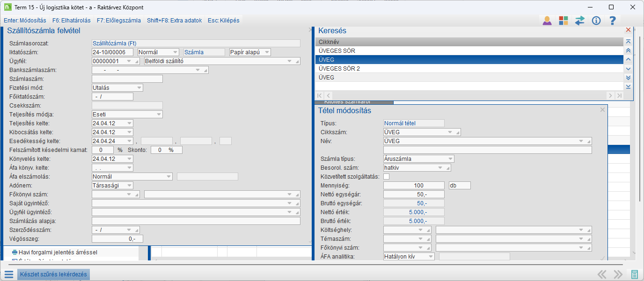Screen dimensions: 644x281
Task: Click the Számlaszám input field
Action: point(127,79)
